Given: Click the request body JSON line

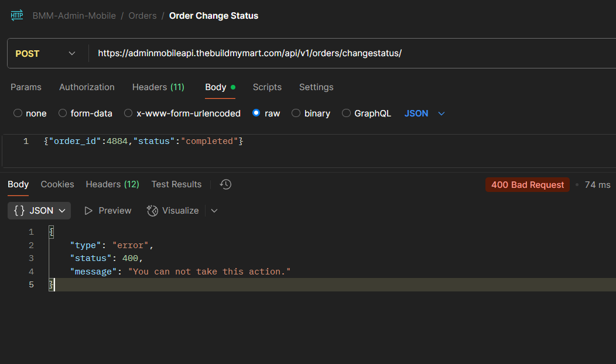Looking at the screenshot, I should click(143, 142).
